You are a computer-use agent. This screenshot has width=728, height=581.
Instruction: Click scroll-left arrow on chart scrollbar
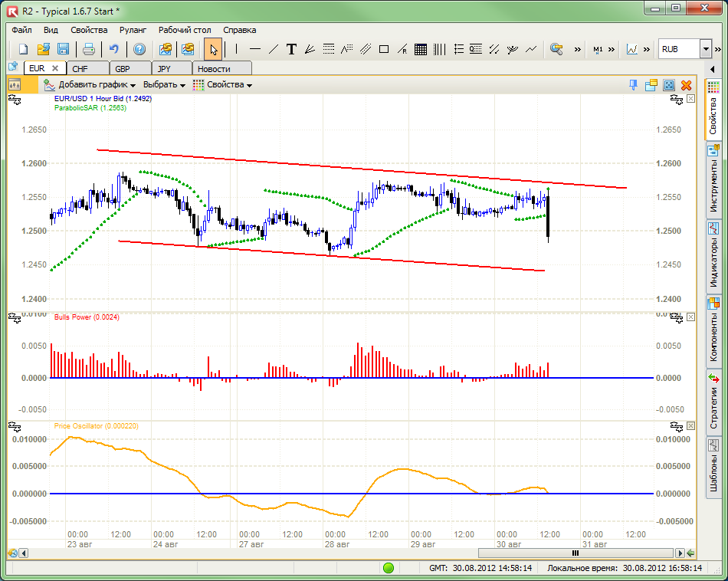tap(24, 553)
